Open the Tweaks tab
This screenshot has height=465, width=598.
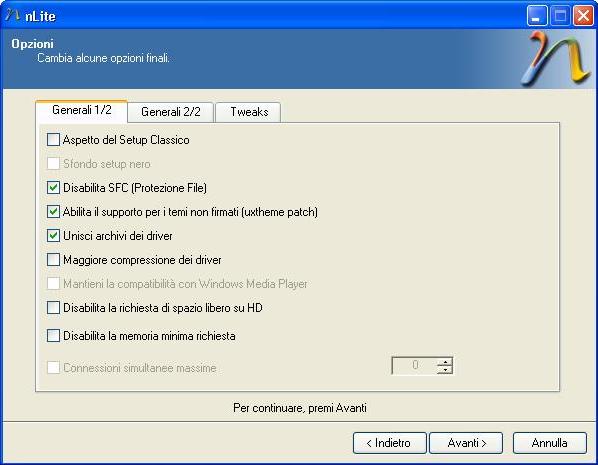click(x=248, y=112)
